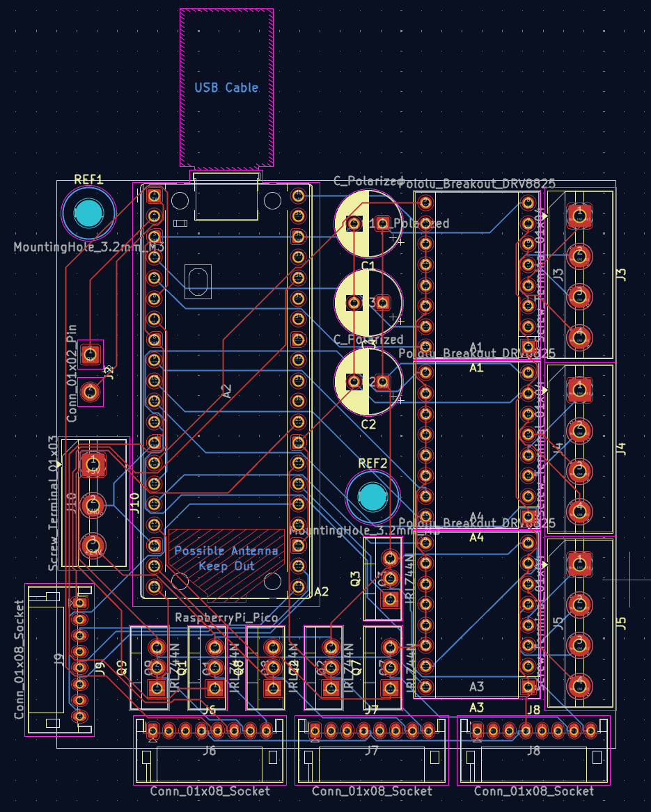Select the RaspberryPi_Pico reference text label

(228, 616)
